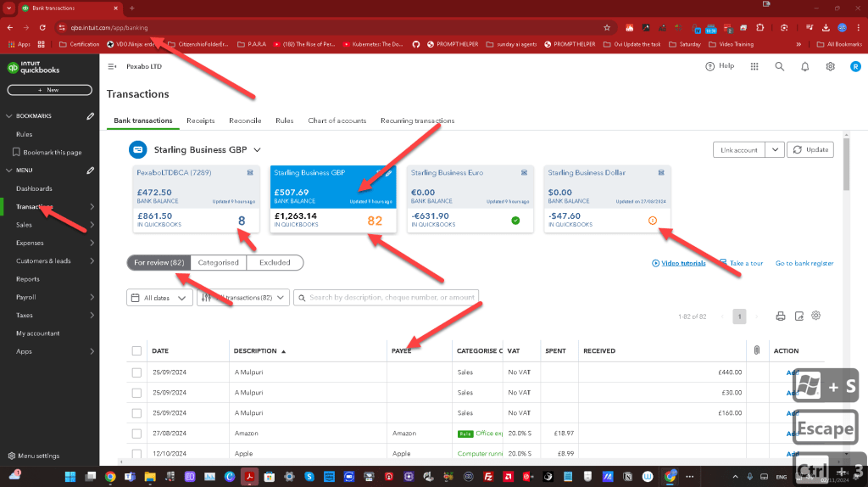Click the bank icon on PexaboLTDBCA card
Image resolution: width=868 pixels, height=487 pixels.
tap(250, 173)
